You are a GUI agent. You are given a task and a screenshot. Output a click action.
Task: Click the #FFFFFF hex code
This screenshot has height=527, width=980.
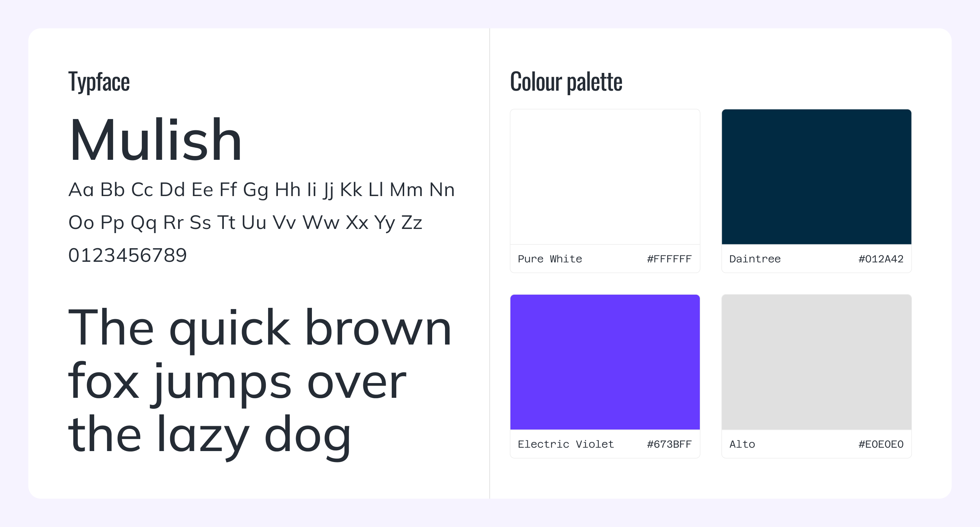pos(669,259)
